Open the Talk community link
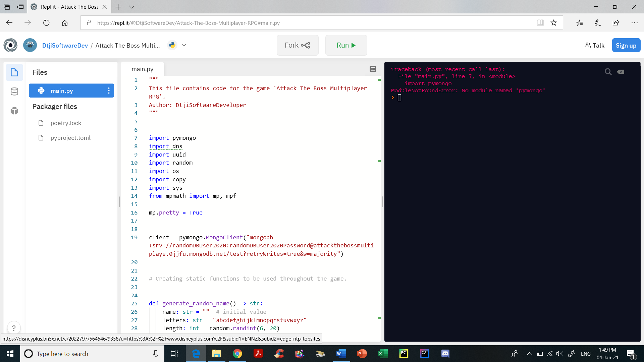This screenshot has width=644, height=362. pyautogui.click(x=594, y=45)
